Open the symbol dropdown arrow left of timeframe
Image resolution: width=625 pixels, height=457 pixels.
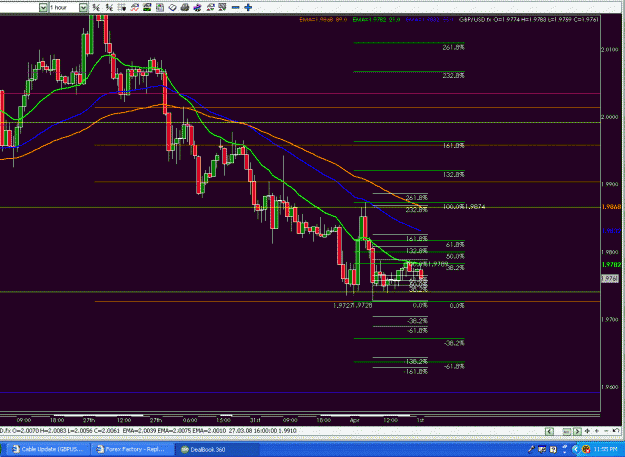(43, 8)
